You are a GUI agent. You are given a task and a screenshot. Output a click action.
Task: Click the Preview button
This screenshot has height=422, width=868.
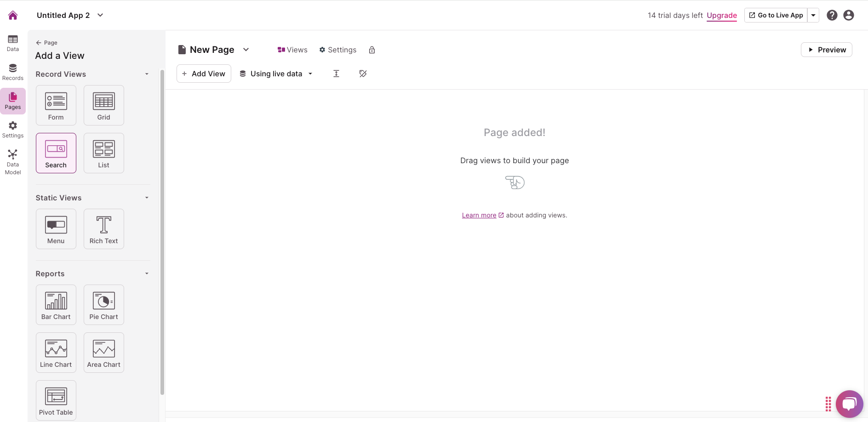tap(826, 50)
